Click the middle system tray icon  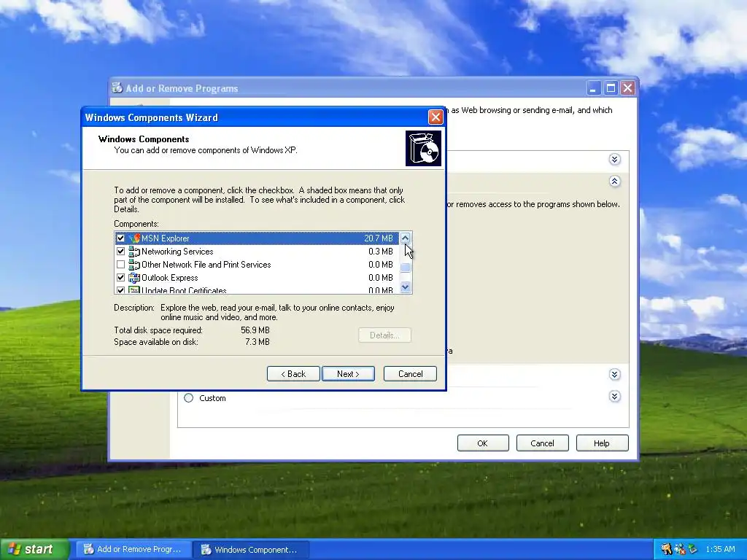point(679,549)
